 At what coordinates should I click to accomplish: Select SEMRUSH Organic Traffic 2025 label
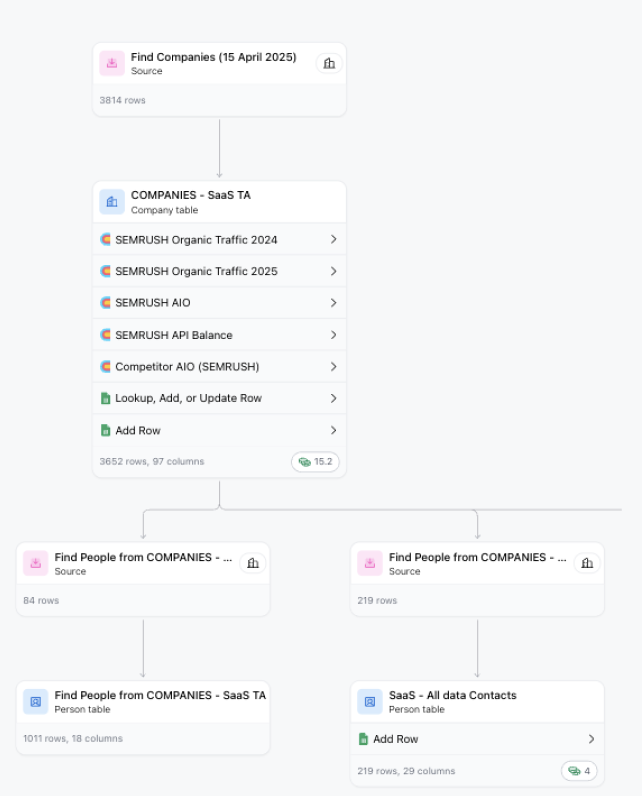coord(196,271)
